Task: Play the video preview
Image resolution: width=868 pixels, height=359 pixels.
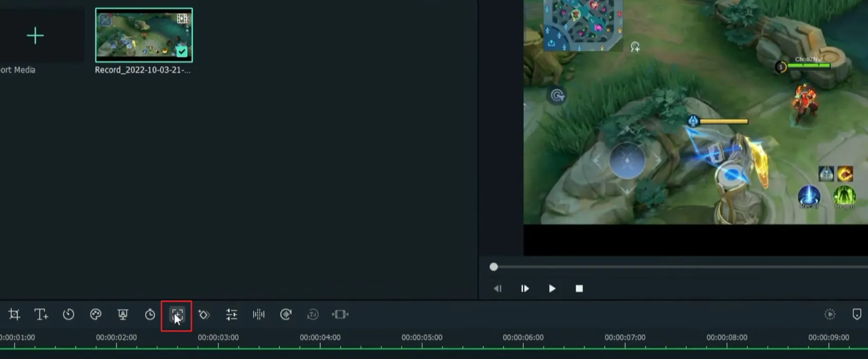Action: coord(552,288)
